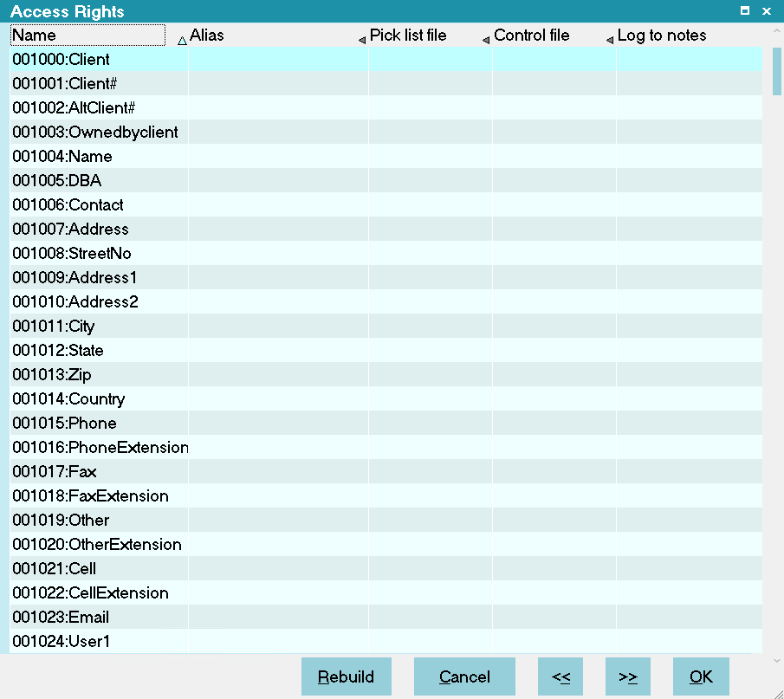The image size is (784, 699).
Task: Select row 001020:OtherExtension
Action: coord(386,544)
